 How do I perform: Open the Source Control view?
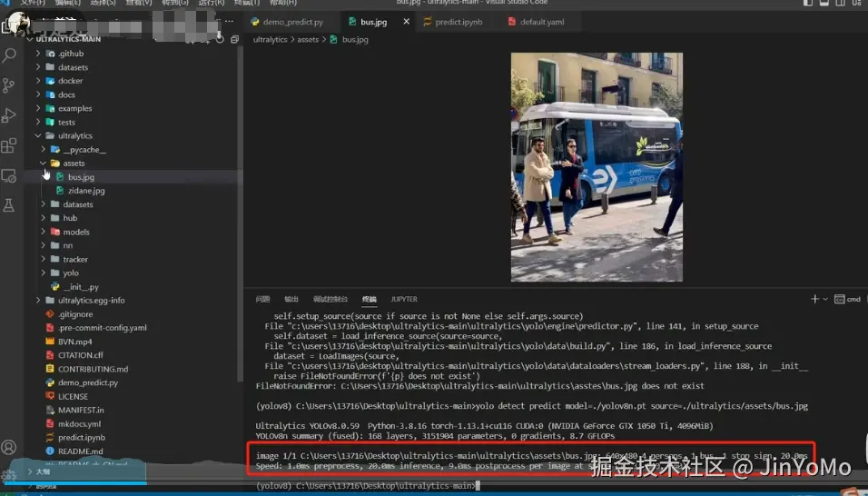click(x=8, y=85)
